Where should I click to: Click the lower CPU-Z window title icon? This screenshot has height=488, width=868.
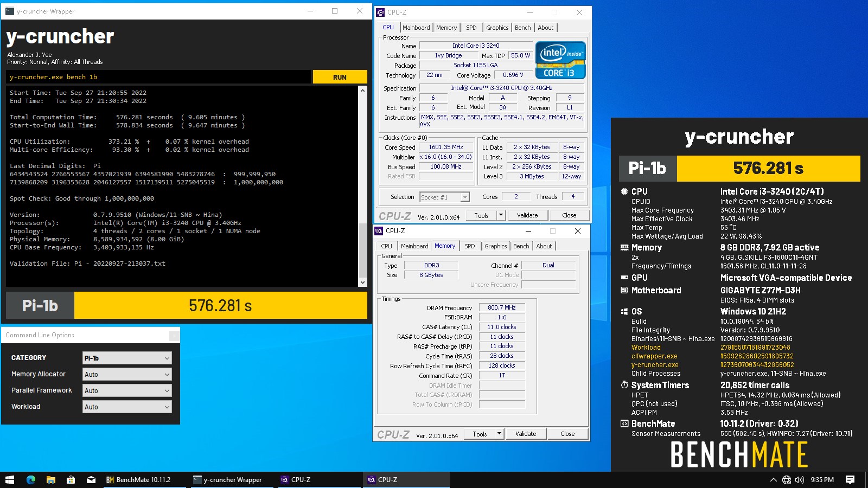coord(379,230)
